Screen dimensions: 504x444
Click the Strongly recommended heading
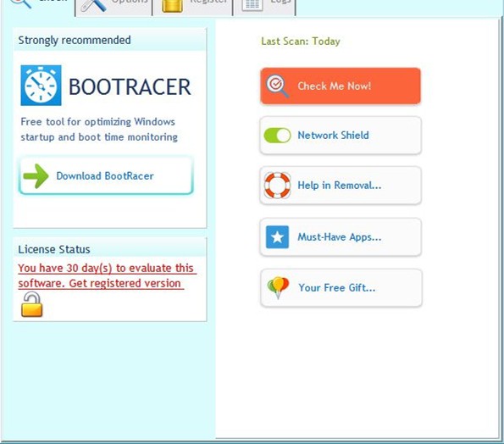coord(75,40)
